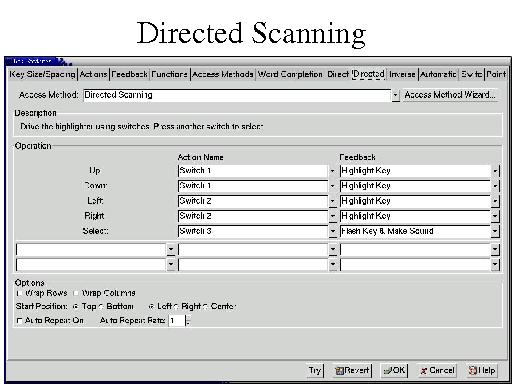Select Left start position radio button

point(151,306)
